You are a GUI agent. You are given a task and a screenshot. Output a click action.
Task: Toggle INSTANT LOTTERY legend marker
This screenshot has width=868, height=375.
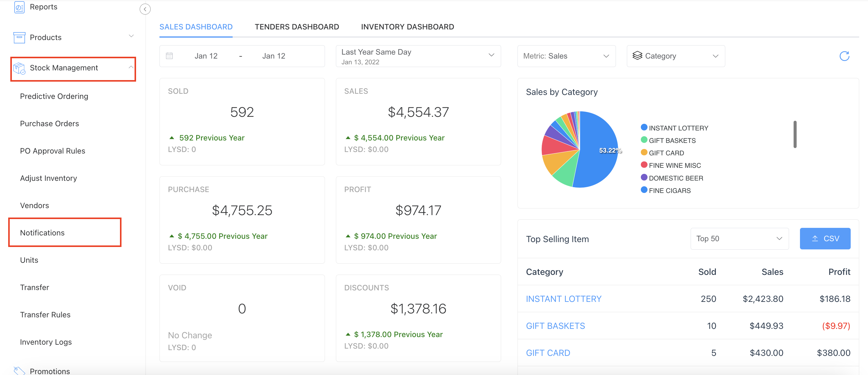point(644,127)
